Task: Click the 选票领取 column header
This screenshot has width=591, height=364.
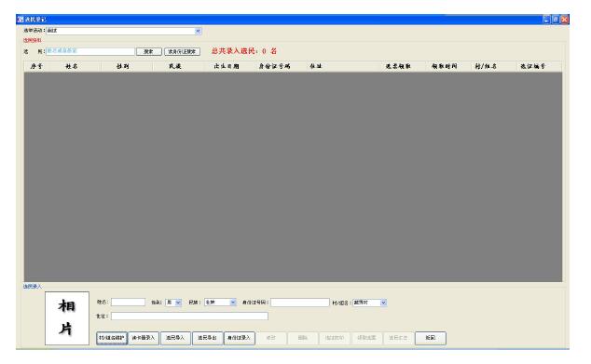Action: (x=398, y=66)
